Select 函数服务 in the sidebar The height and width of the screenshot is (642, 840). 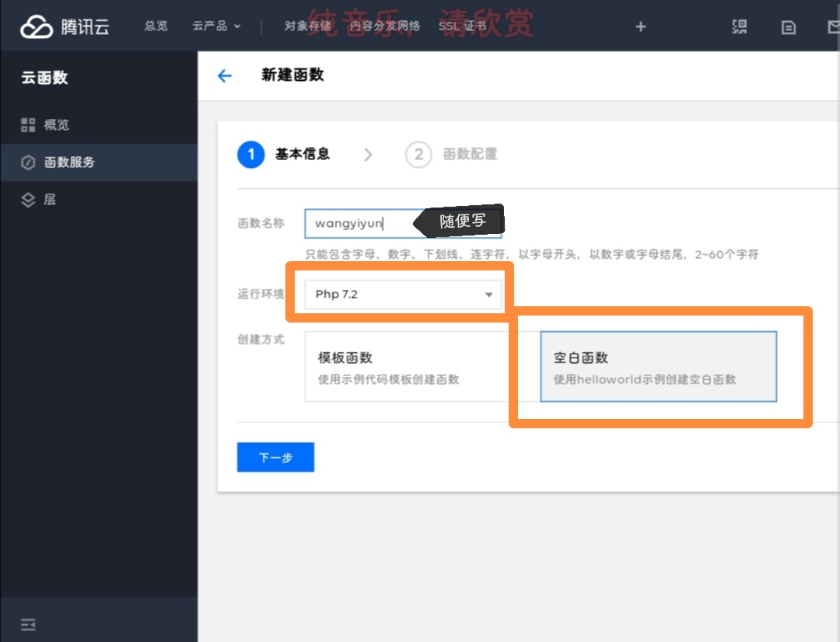tap(99, 162)
